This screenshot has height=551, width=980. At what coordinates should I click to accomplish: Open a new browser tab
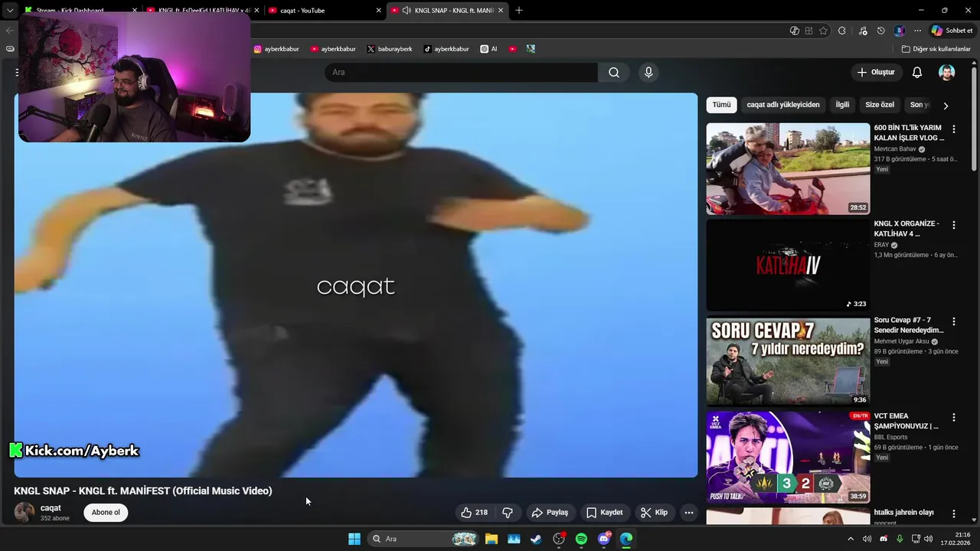[x=519, y=10]
